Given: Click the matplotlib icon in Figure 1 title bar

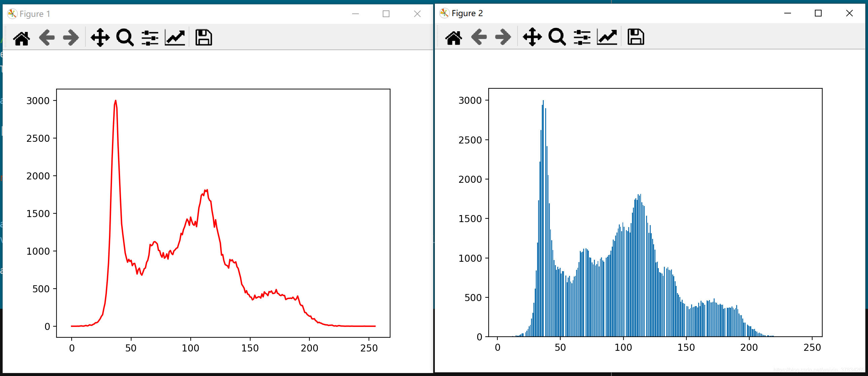Looking at the screenshot, I should (12, 14).
